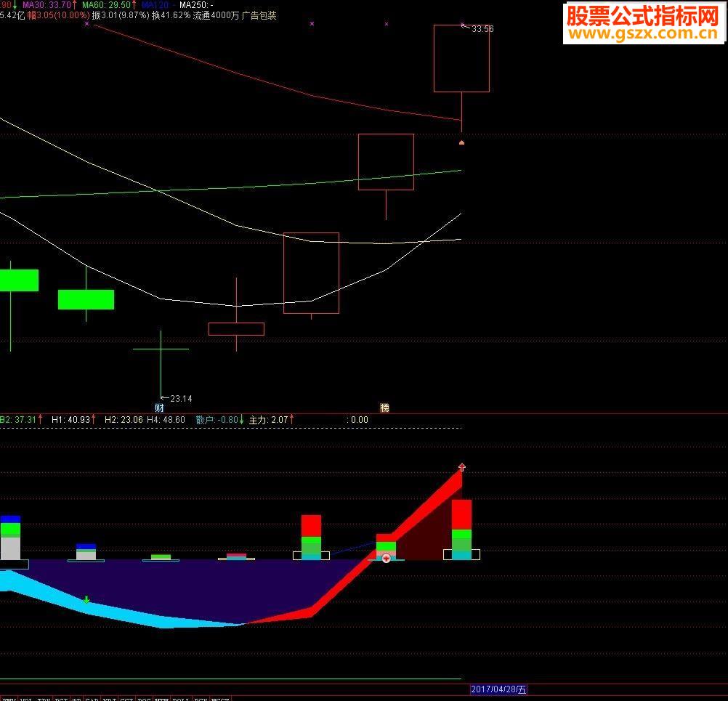The image size is (728, 701).
Task: Click the 33.56 high price label
Action: (x=482, y=29)
